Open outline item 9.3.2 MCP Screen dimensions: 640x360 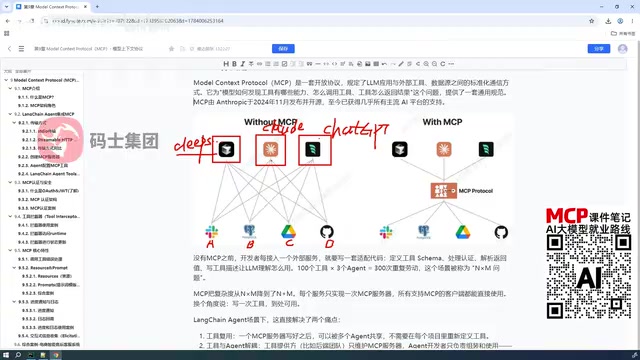38,199
